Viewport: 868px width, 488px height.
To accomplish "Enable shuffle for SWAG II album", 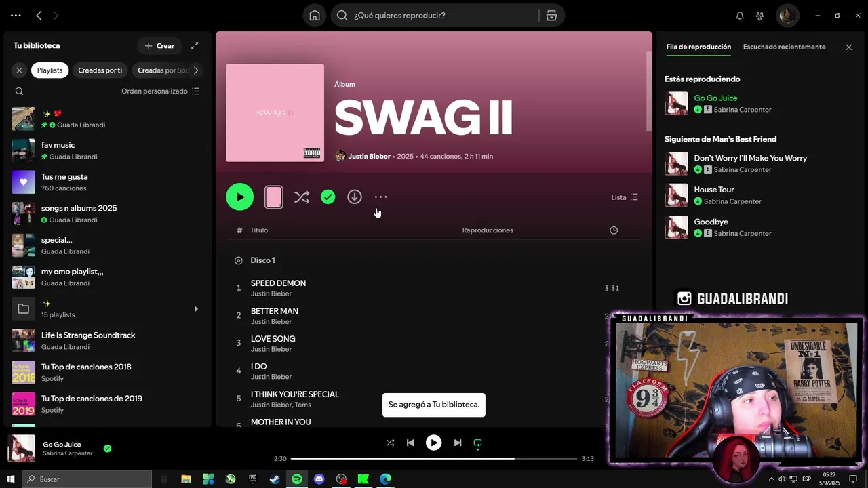I will [302, 197].
